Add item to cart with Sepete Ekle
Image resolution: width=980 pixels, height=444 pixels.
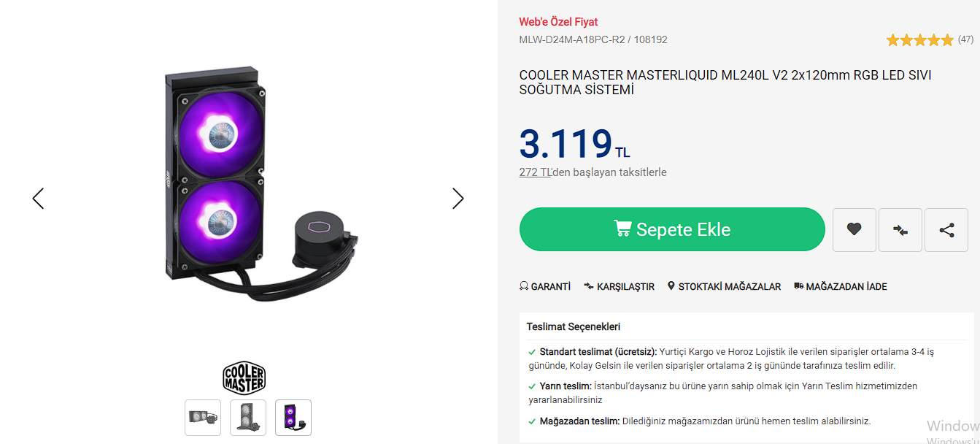click(672, 229)
